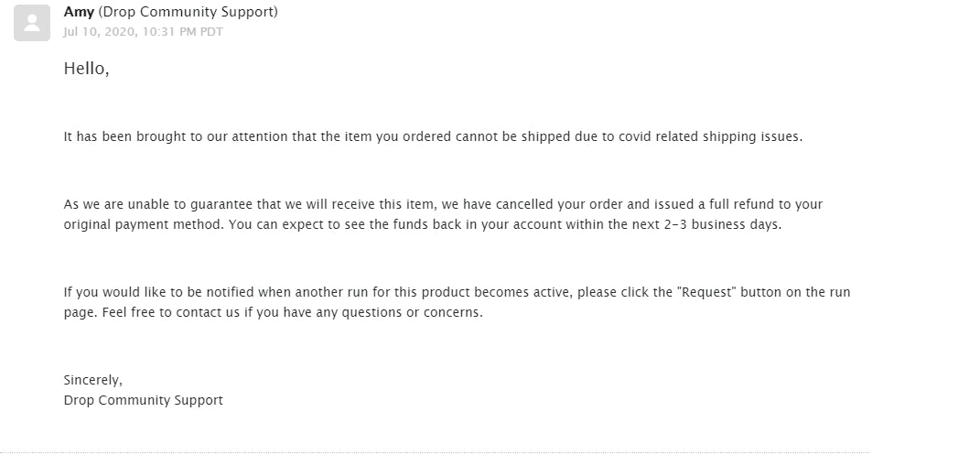
Task: Click the Jul 10, 2020 timestamp
Action: [143, 32]
